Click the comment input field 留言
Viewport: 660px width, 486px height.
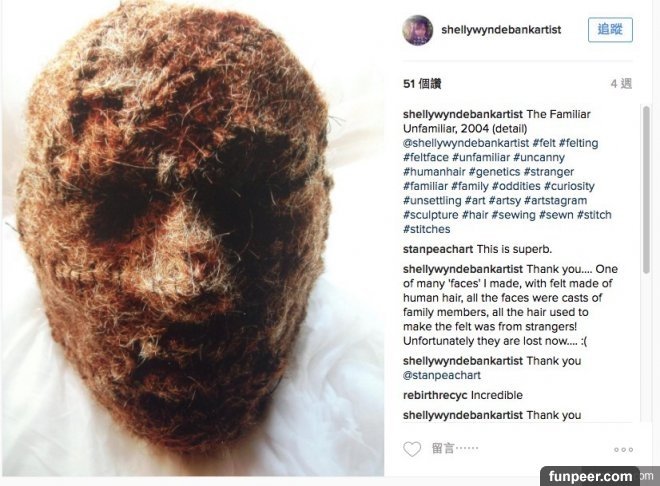pos(516,449)
